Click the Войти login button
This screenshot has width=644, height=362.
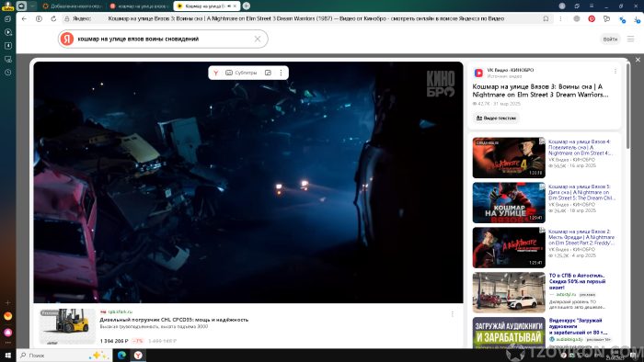(610, 39)
